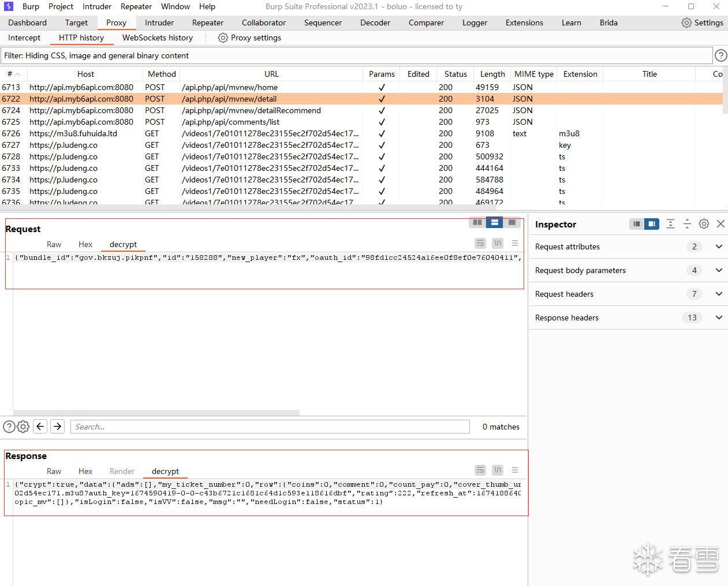Go to previous search match arrow
The height and width of the screenshot is (586, 728).
click(40, 427)
